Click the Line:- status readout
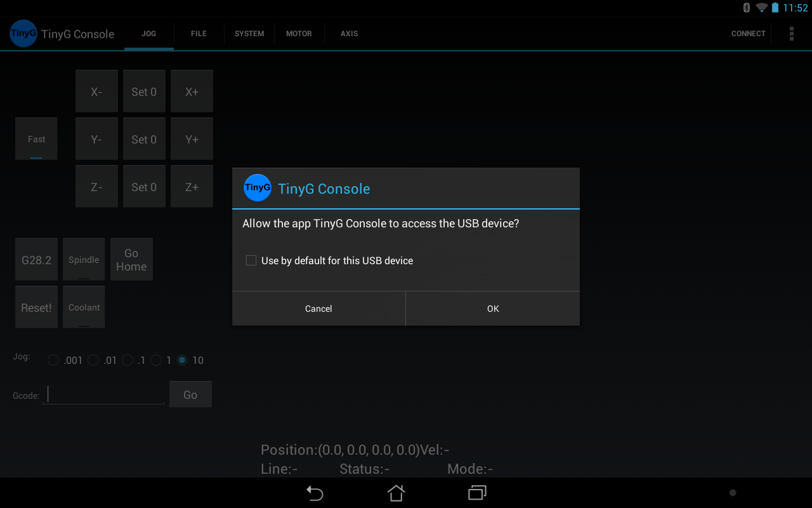The width and height of the screenshot is (812, 508). tap(279, 469)
